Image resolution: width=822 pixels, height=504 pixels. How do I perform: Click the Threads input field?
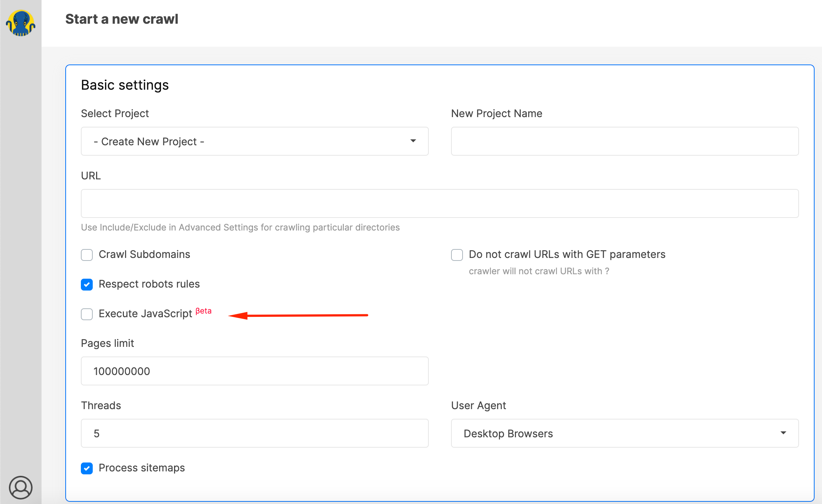pyautogui.click(x=255, y=433)
